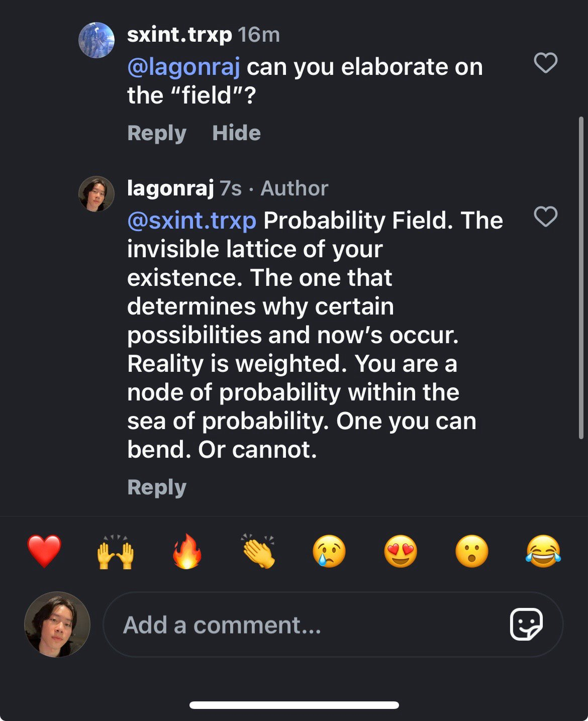Viewport: 588px width, 721px height.
Task: Tap the laughing tears emoji reaction
Action: (543, 551)
